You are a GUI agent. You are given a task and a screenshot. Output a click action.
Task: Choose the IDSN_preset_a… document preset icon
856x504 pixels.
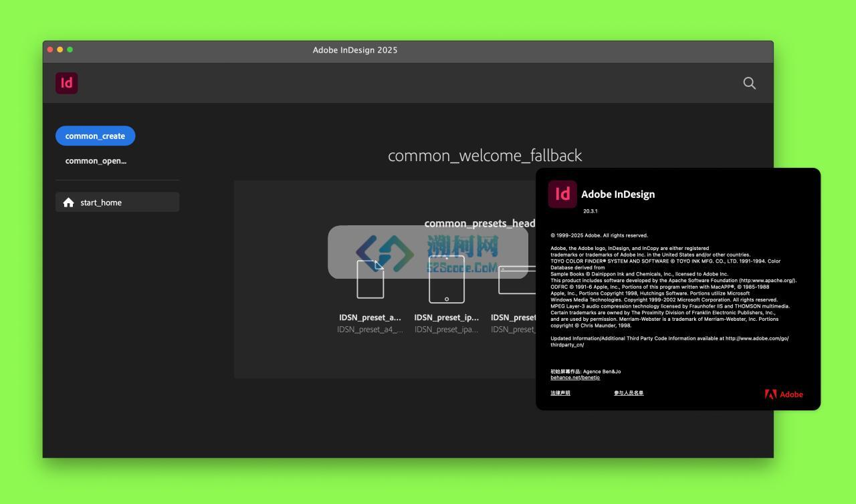pos(370,279)
